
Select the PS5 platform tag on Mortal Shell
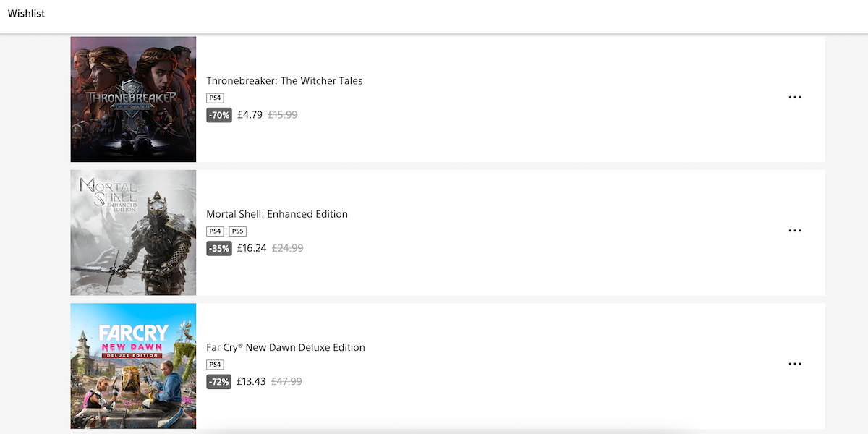tap(238, 231)
